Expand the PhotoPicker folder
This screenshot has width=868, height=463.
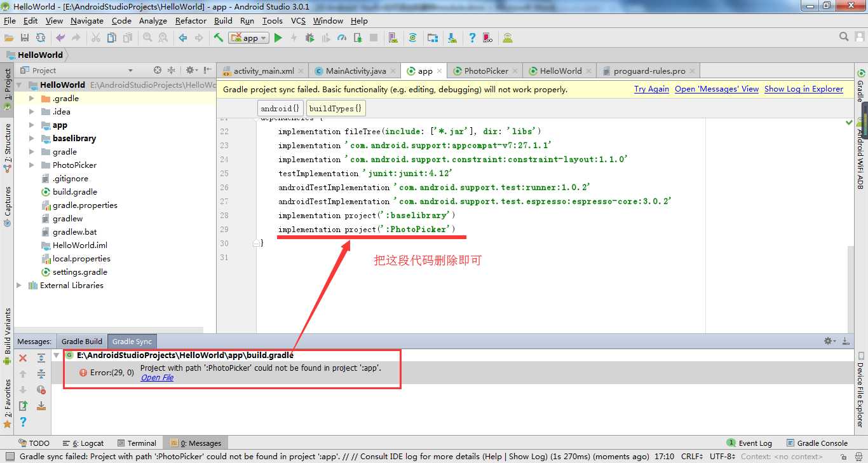point(32,165)
